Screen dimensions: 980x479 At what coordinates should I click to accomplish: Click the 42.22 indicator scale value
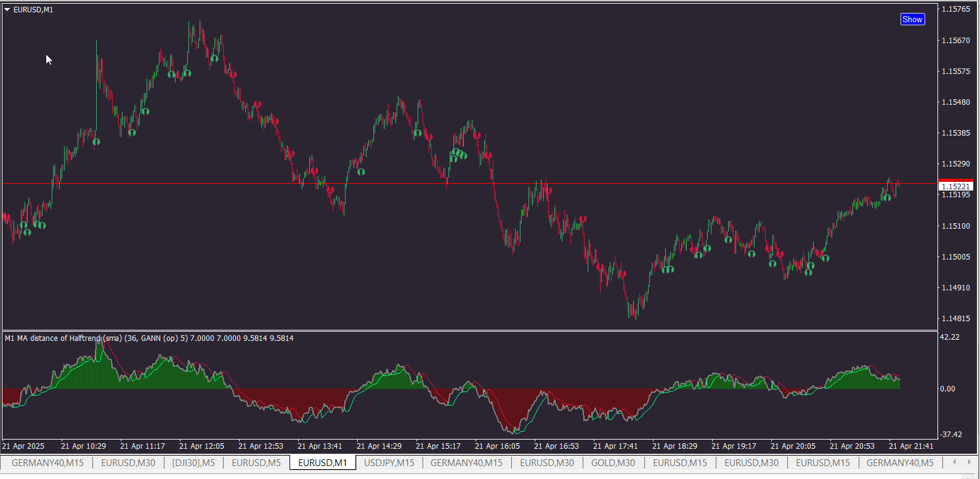click(x=950, y=337)
